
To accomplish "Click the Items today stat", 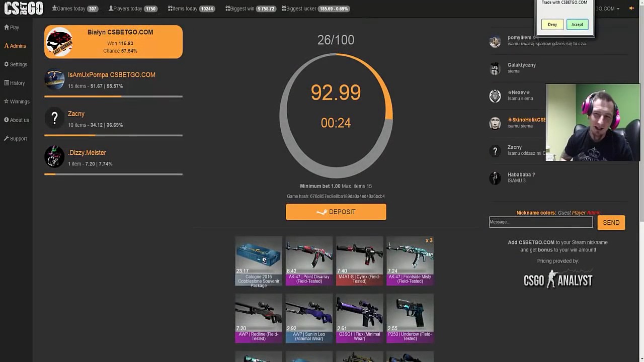I will 192,9.
